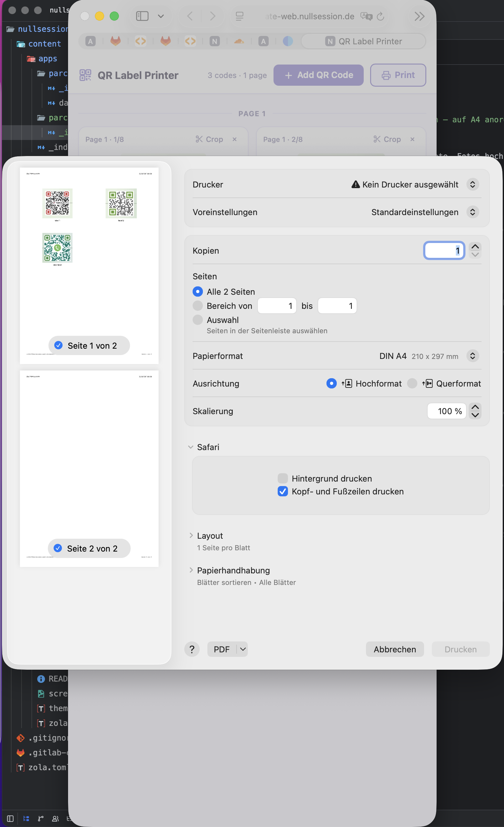Open print dialog help question mark
Screen dimensions: 504x827
[192, 649]
